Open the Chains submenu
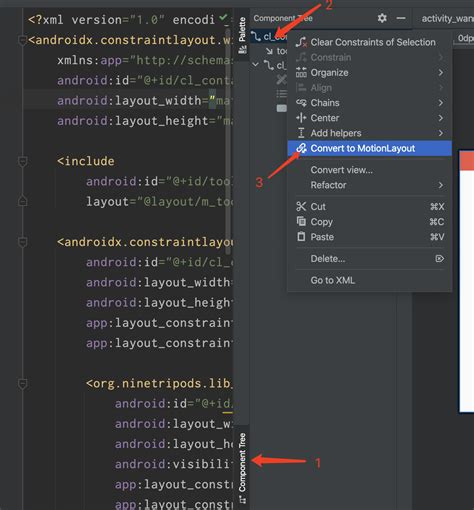Viewport: 474px width, 510px height. [x=369, y=103]
